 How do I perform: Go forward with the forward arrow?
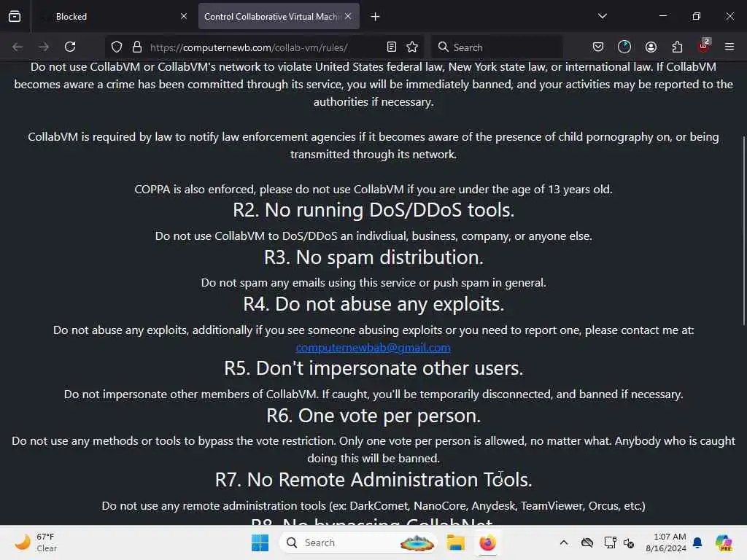pos(44,47)
